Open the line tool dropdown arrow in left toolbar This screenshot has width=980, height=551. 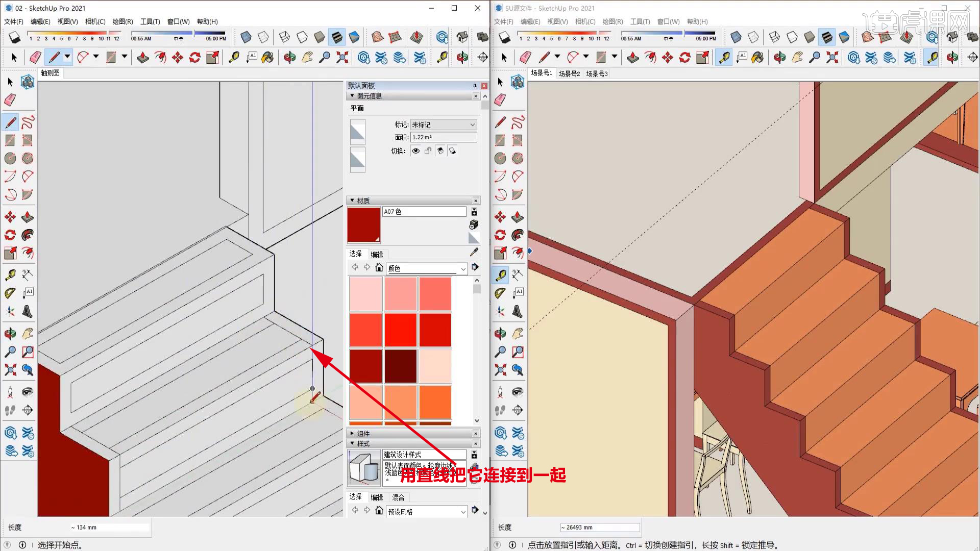click(x=67, y=57)
